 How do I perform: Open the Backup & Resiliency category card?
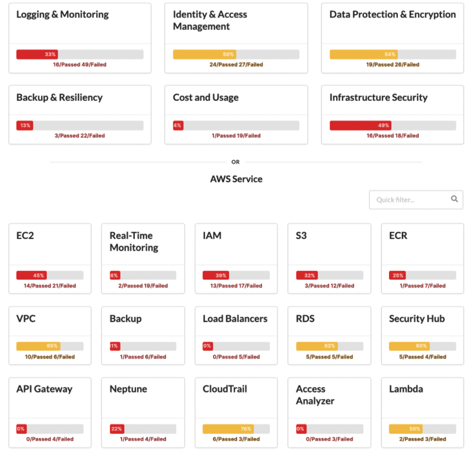click(x=80, y=115)
